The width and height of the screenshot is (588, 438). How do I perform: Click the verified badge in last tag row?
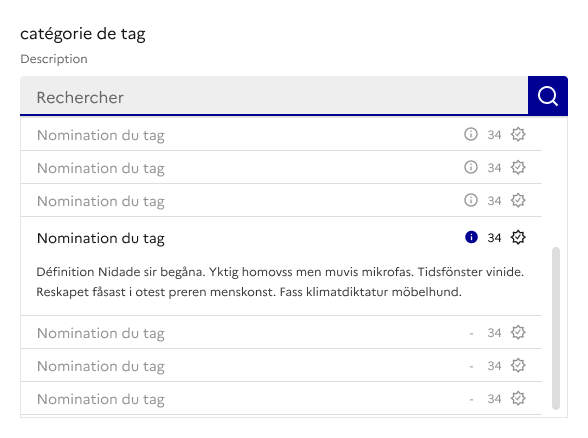[x=518, y=398]
